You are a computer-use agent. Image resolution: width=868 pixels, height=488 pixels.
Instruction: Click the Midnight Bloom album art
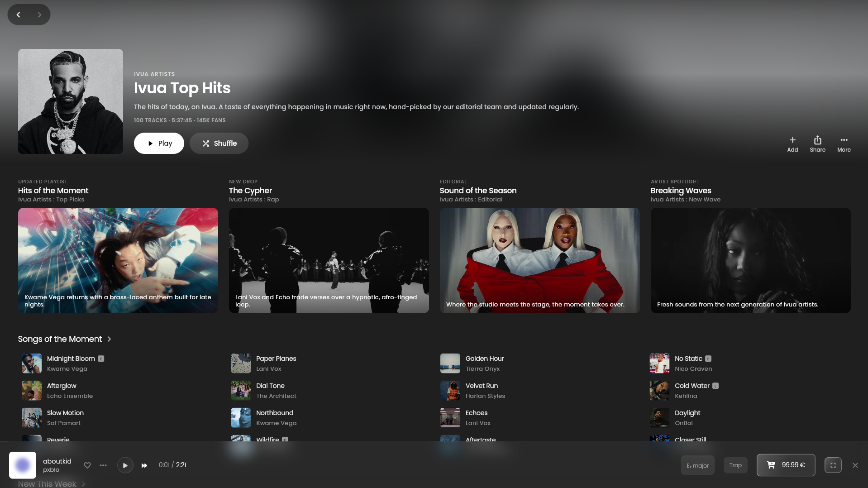(32, 364)
